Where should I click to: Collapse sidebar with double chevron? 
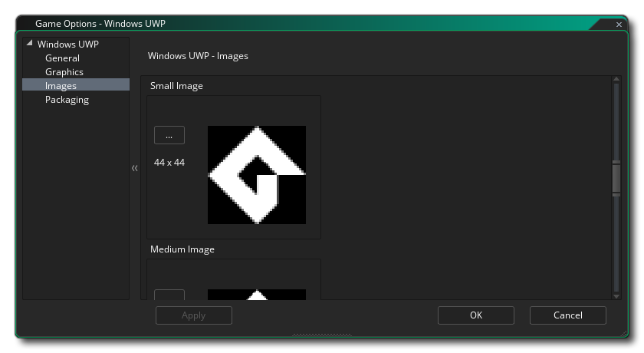[x=135, y=168]
